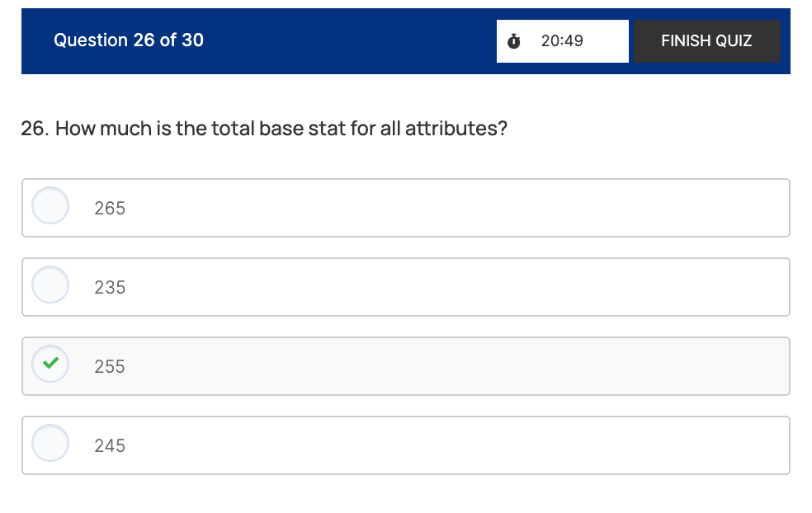Viewport: 812px width, 513px height.
Task: Click the question text about total base stat
Action: (281, 129)
